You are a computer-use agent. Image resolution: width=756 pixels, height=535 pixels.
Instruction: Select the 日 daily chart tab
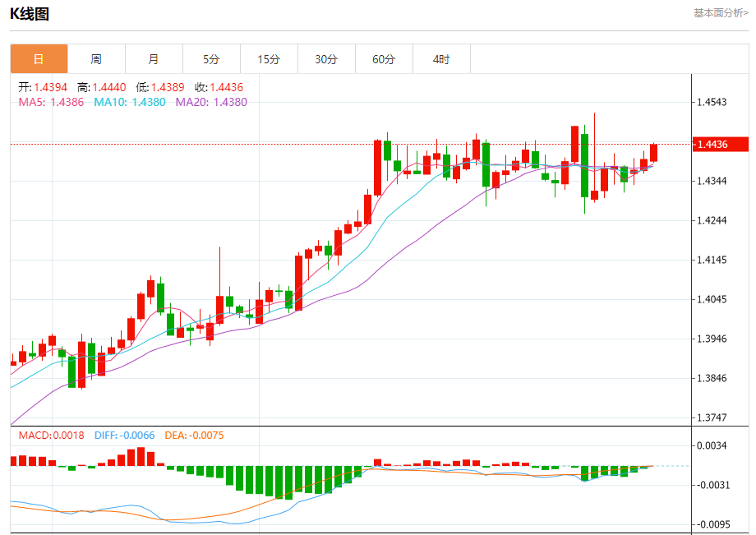39,59
